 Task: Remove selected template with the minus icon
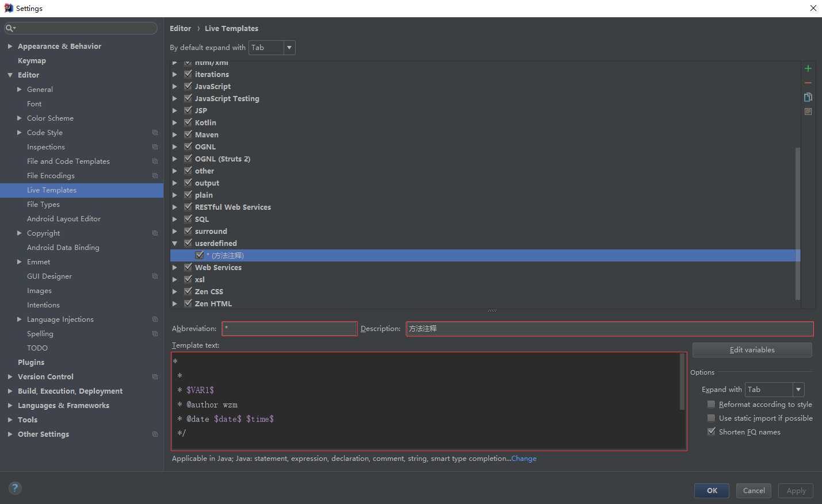tap(808, 83)
